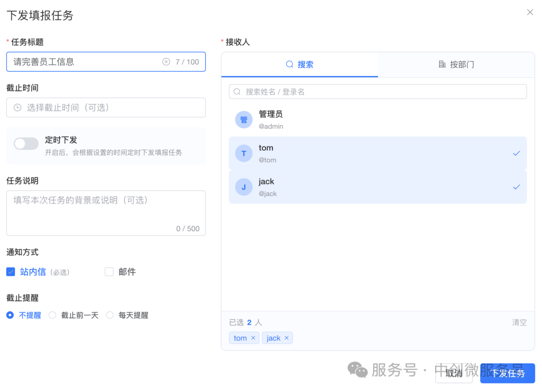Viewport: 542px width, 392px height.
Task: Click the magnifier icon in recipient search box
Action: 237,92
